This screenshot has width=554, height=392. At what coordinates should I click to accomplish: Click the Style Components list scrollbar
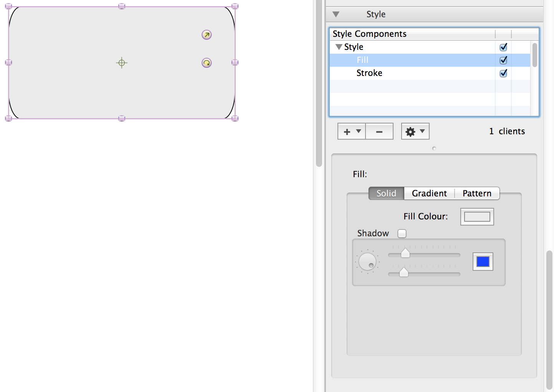click(x=534, y=55)
